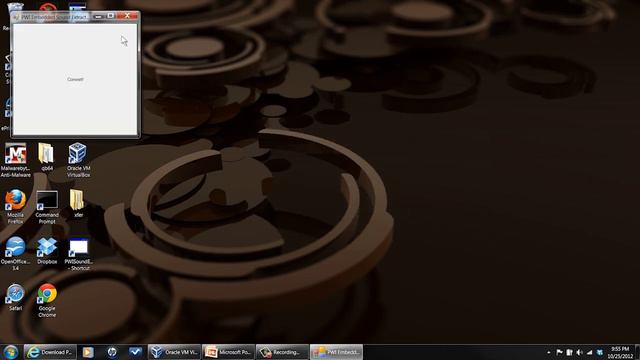Click the teal tray icon beside the clock

[x=600, y=352]
